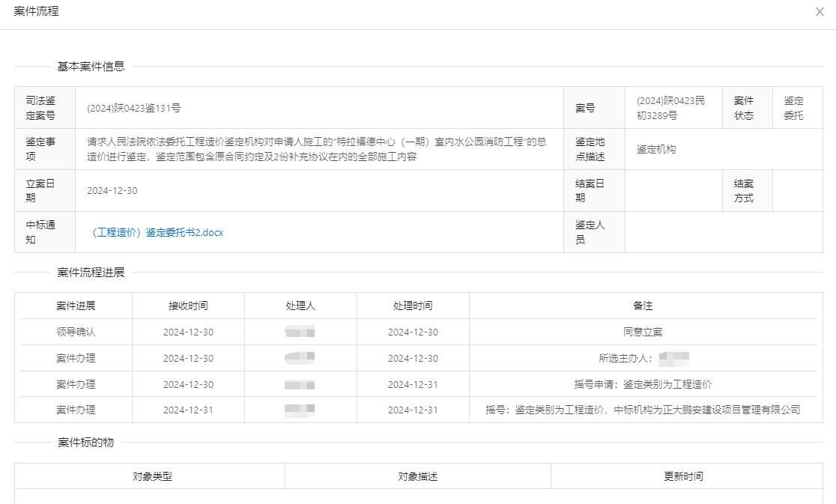Click the 案件进展 column header
Image resolution: width=836 pixels, height=504 pixels.
[x=76, y=306]
